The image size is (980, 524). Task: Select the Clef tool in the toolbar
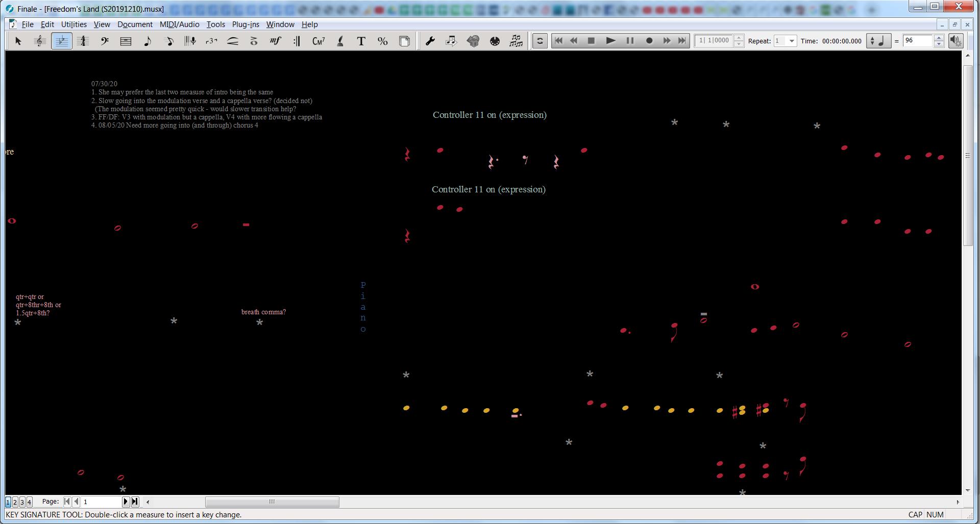tap(105, 41)
